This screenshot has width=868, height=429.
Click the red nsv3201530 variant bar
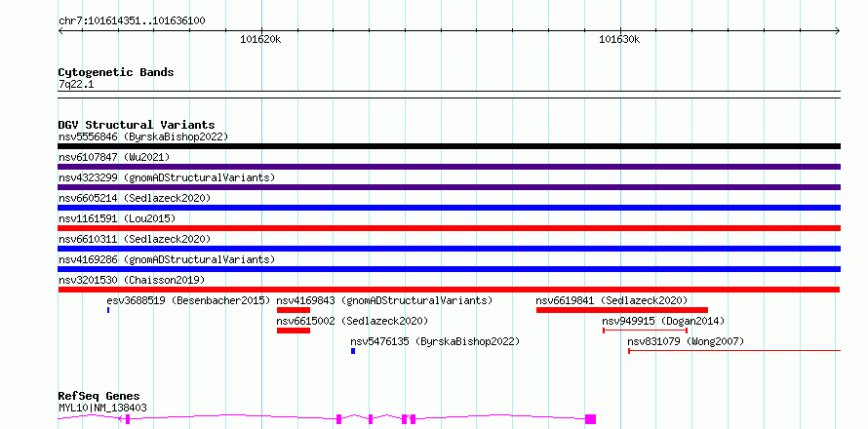tap(449, 290)
